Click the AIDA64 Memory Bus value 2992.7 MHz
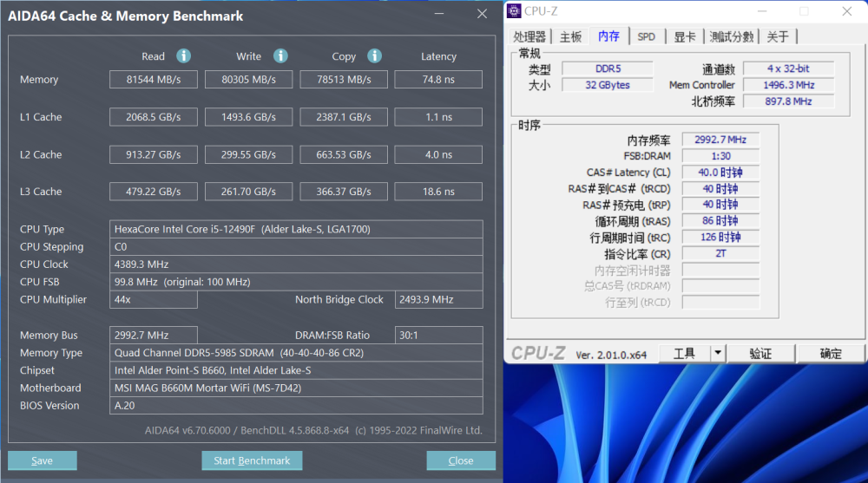Viewport: 868px width, 483px height. (154, 335)
